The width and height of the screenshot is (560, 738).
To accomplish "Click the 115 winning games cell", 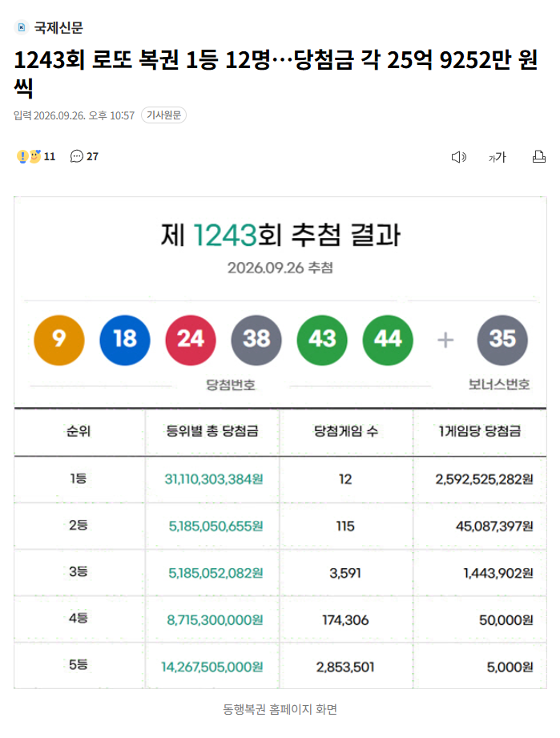I will [345, 526].
